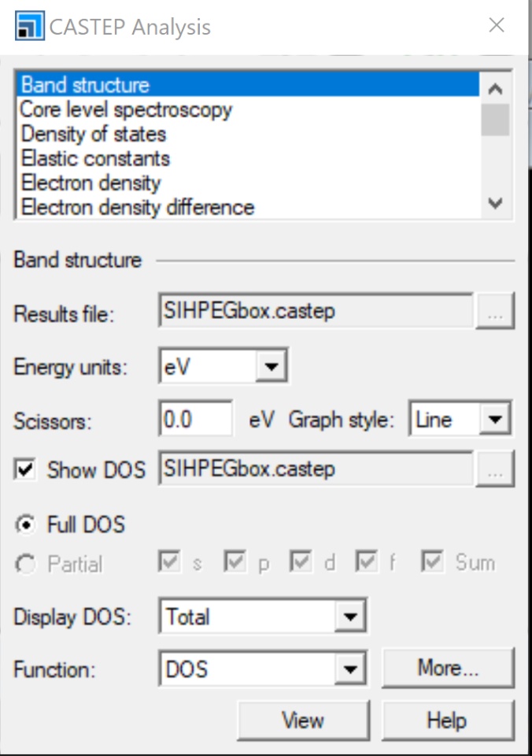Click the Help button
The image size is (532, 756).
click(448, 721)
